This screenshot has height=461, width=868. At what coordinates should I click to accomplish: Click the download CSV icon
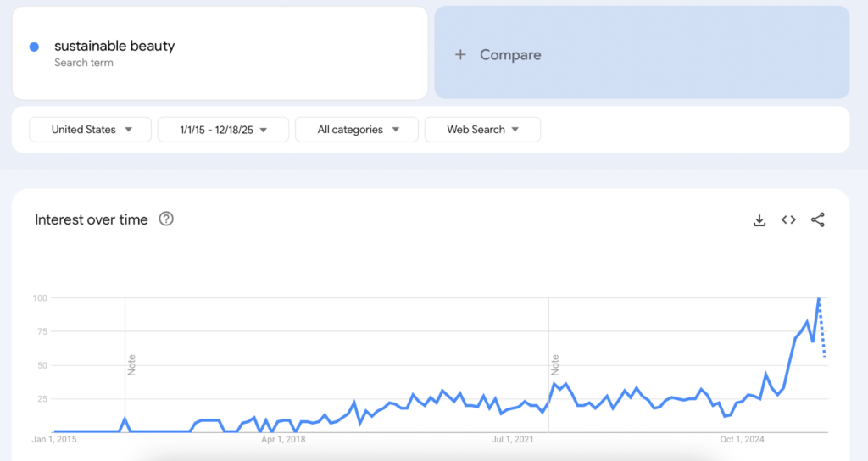[x=759, y=220]
